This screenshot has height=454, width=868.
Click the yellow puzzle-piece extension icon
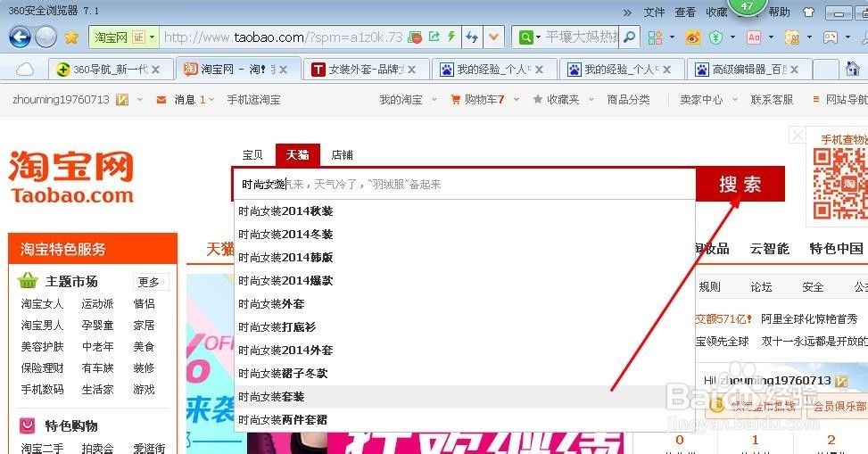coord(792,37)
